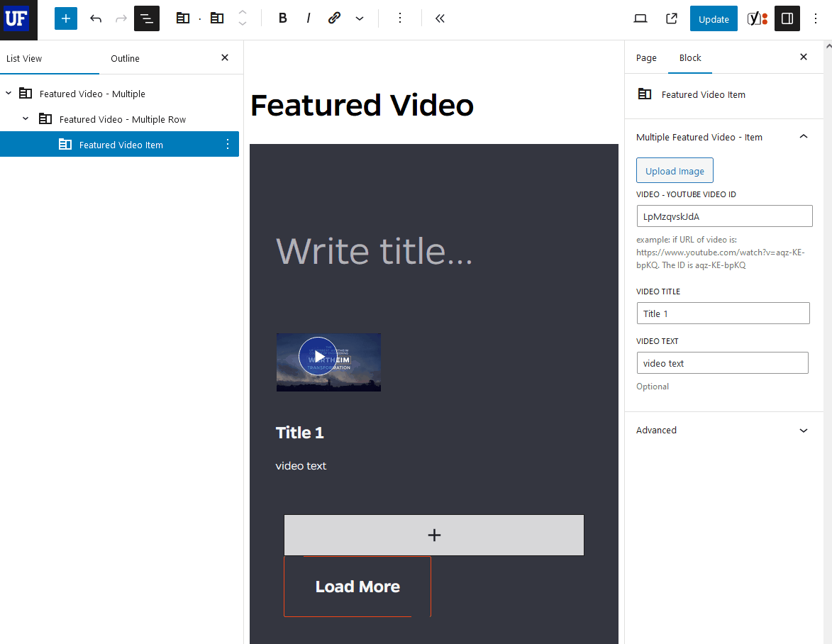The width and height of the screenshot is (832, 644).
Task: Click the Update button
Action: click(714, 18)
